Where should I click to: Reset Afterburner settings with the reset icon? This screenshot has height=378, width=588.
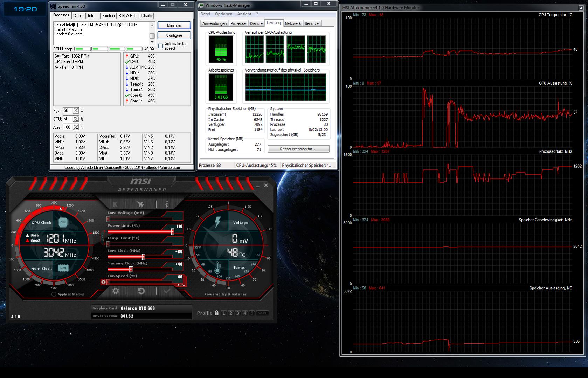tap(141, 291)
